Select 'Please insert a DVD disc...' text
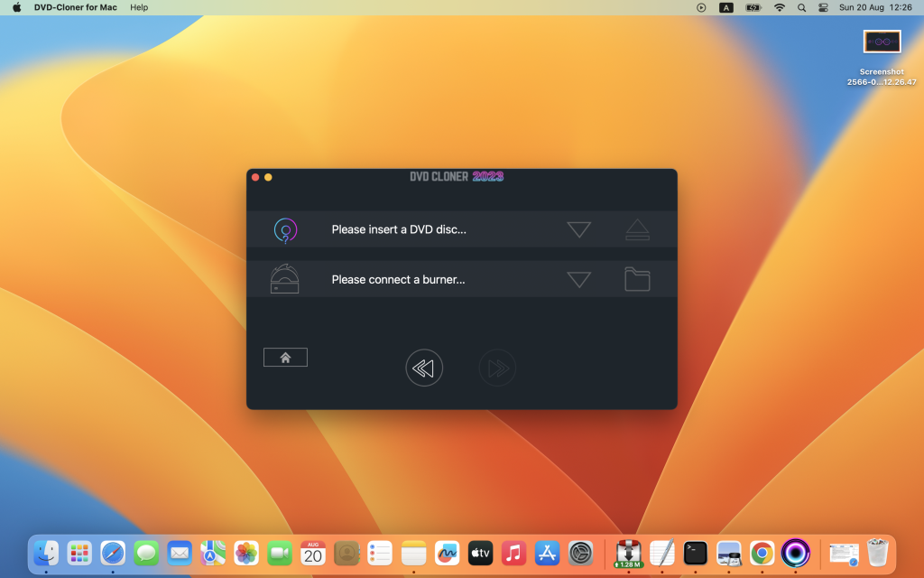 pos(399,229)
